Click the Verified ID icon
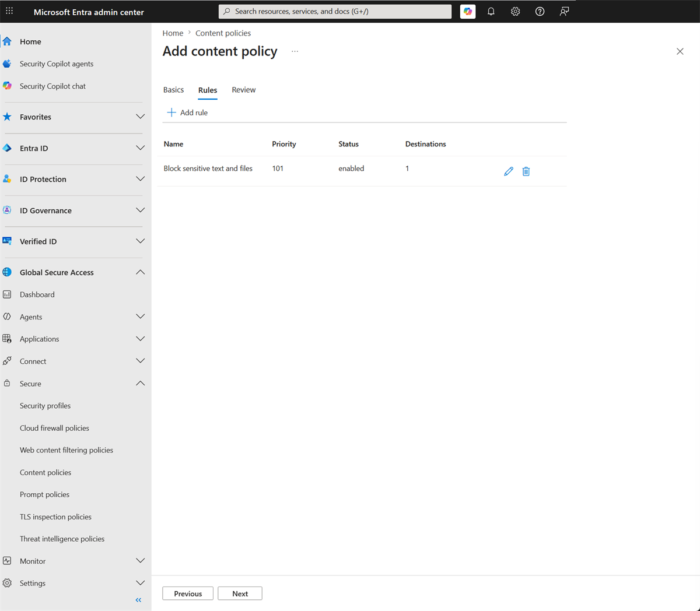 point(7,241)
